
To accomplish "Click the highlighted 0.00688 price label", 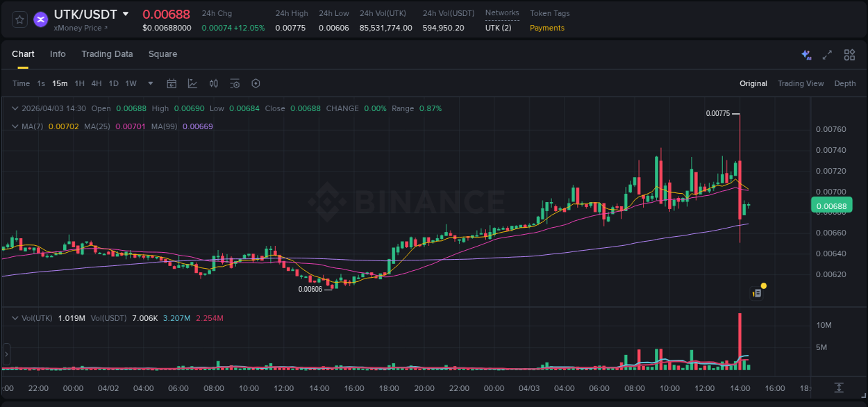I will pos(832,205).
